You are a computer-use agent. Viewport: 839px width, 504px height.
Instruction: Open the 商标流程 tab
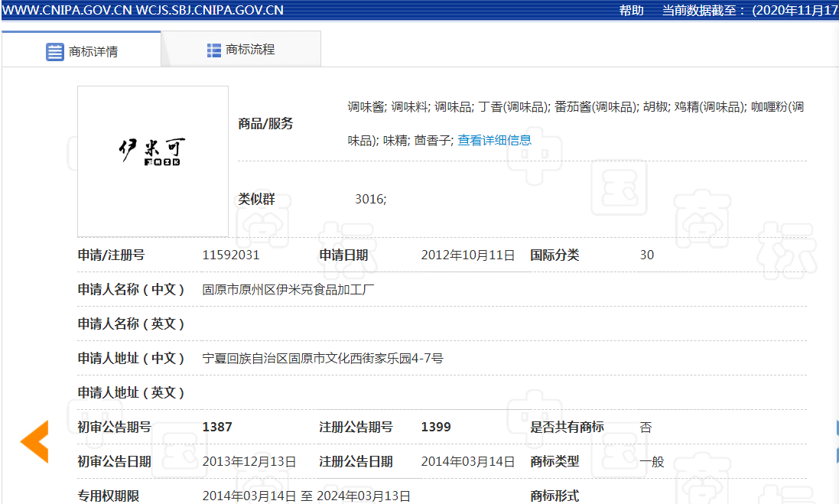click(x=249, y=50)
